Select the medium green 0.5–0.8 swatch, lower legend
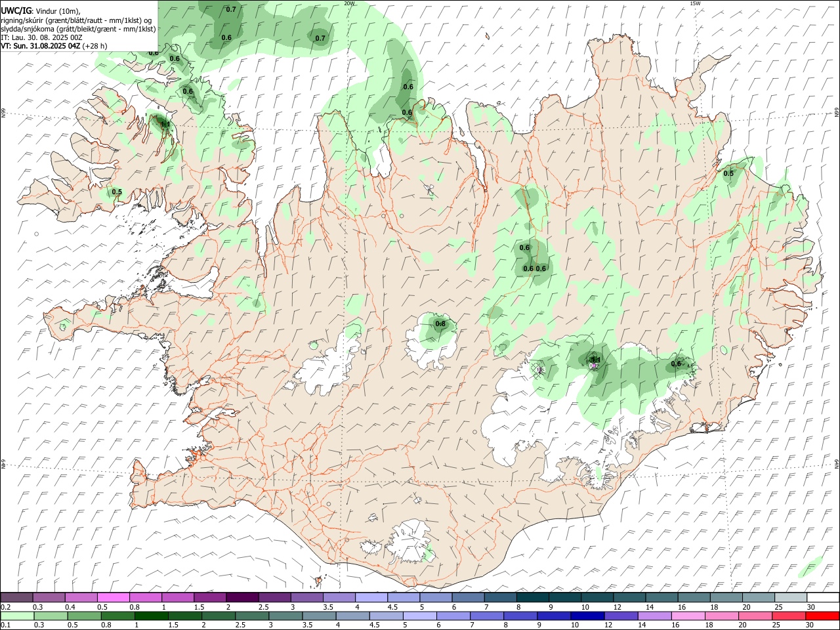The image size is (840, 630). tap(84, 616)
